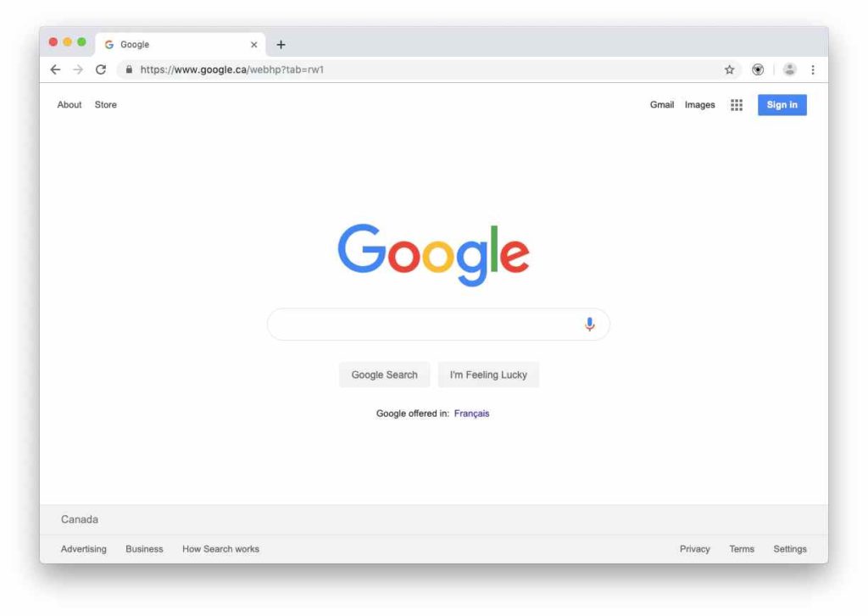
Task: Reload the current page
Action: (x=101, y=69)
